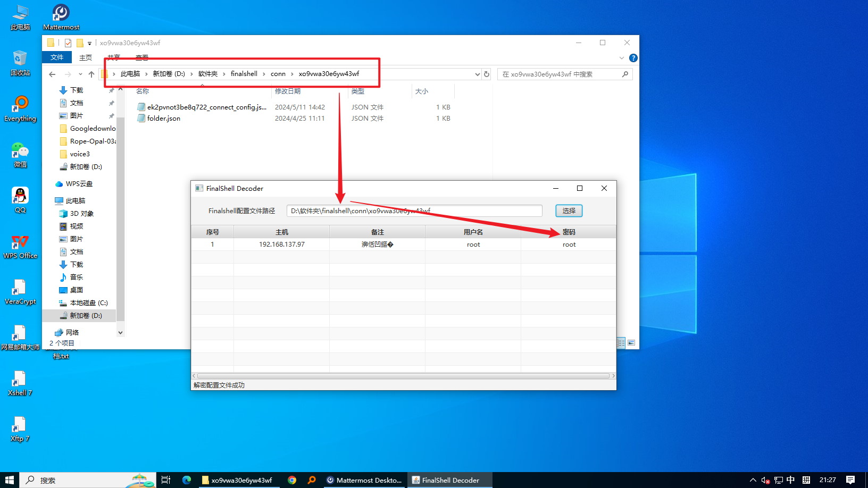Open Explorer help question mark icon

(x=633, y=57)
